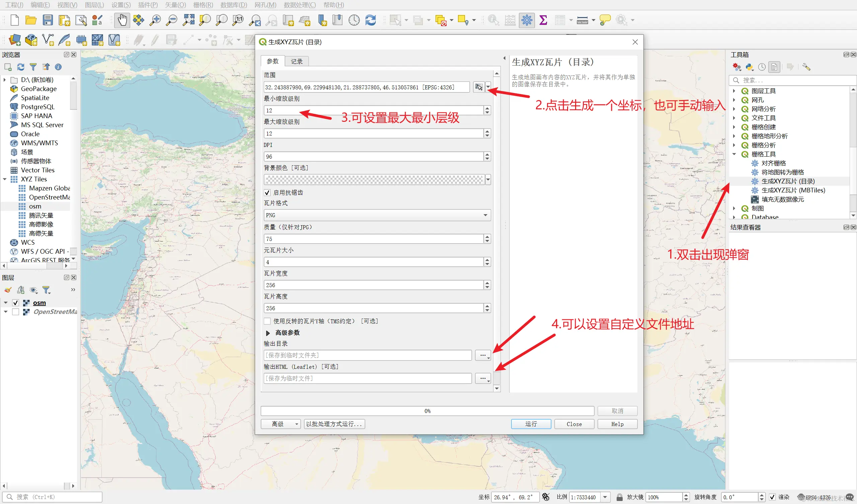Click the 背景颜色 transparent color swatch
Screen dimensions: 857x504
pyautogui.click(x=374, y=179)
